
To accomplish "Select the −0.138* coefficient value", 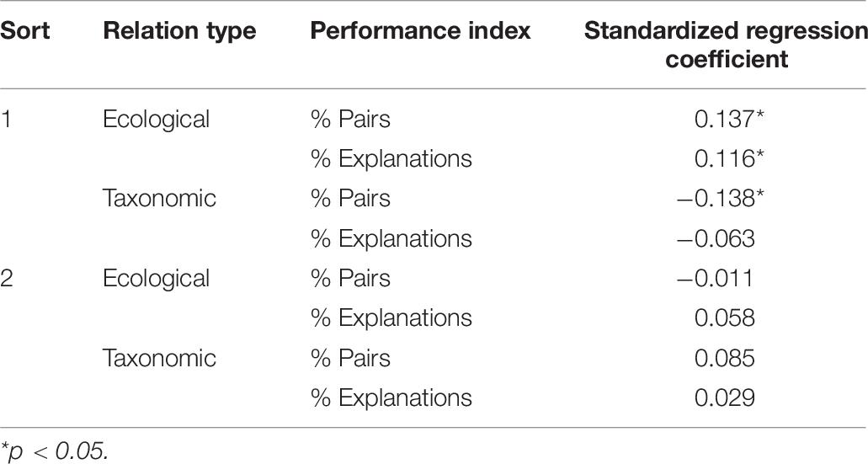I will click(x=721, y=198).
